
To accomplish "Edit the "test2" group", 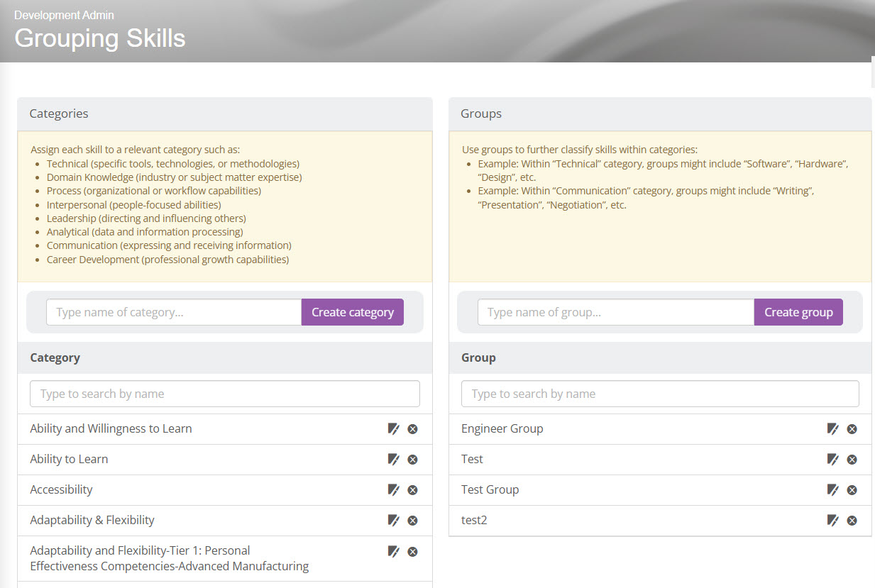I will pos(832,520).
